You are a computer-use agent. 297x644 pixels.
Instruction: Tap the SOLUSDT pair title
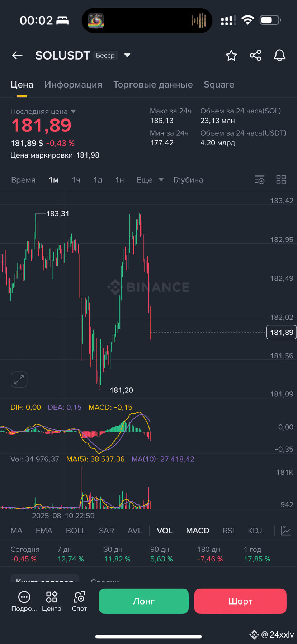tap(62, 55)
